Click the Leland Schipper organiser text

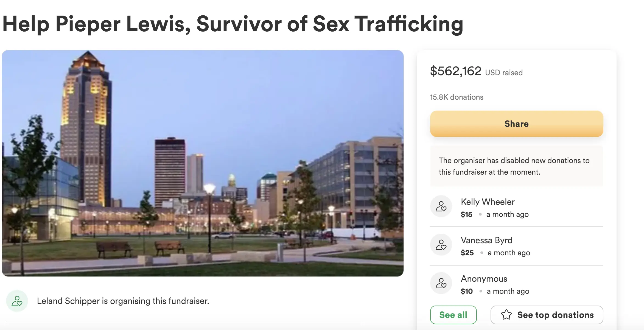pyautogui.click(x=123, y=301)
